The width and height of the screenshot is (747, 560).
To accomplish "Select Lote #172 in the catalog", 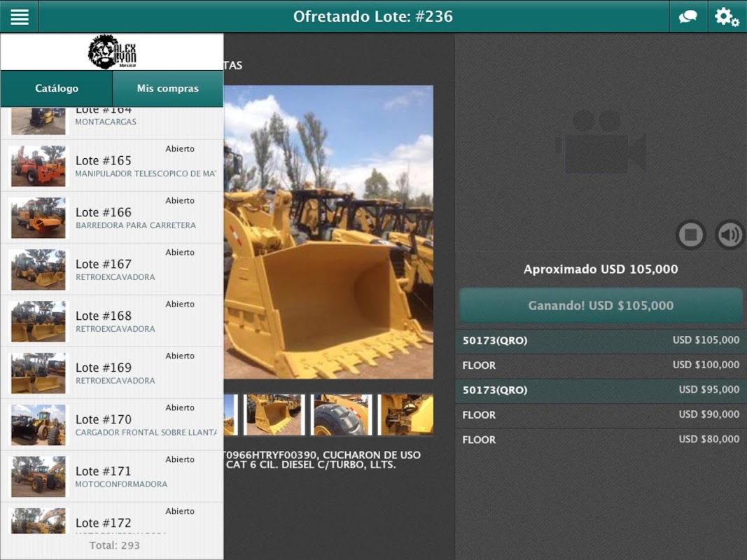I will (x=112, y=518).
